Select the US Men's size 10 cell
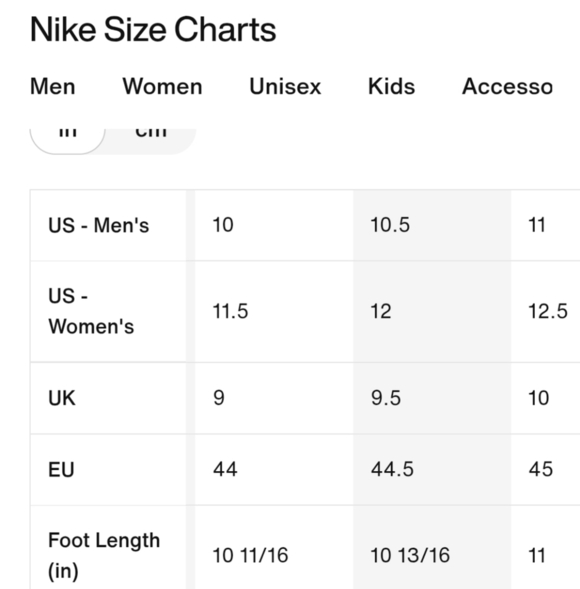The width and height of the screenshot is (580, 589). pyautogui.click(x=274, y=225)
